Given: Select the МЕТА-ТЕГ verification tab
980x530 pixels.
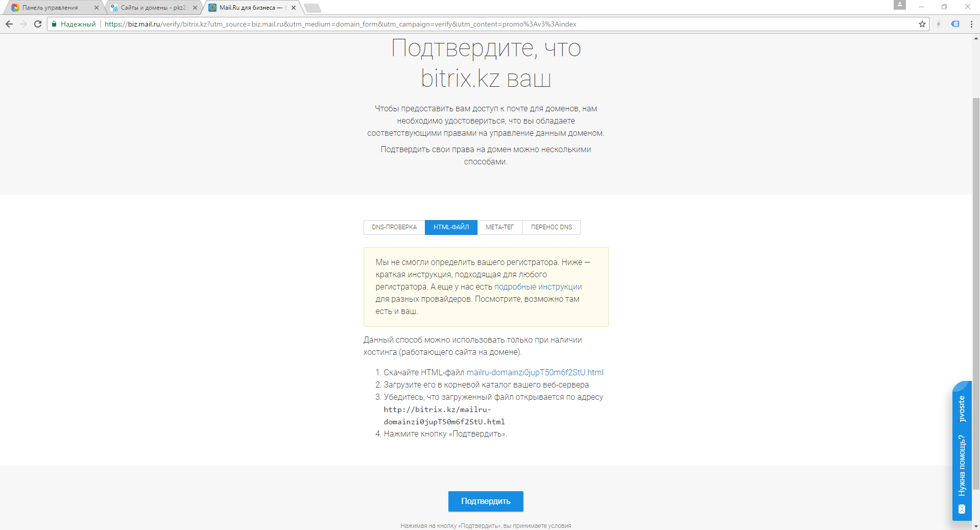Looking at the screenshot, I should point(500,227).
